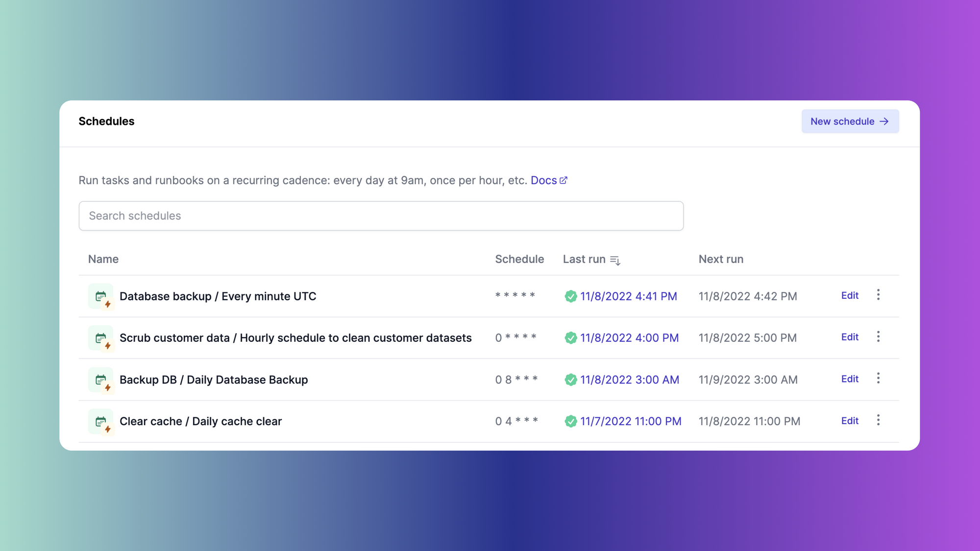Click success check icon for Backup DB
Image resolution: width=980 pixels, height=551 pixels.
pos(570,380)
